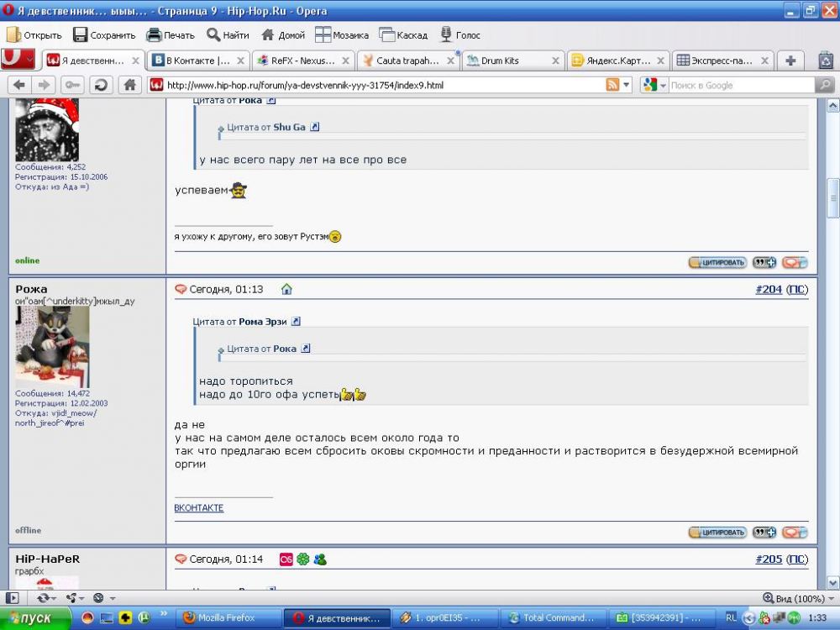Go to Home via address bar house icon

pos(129,85)
